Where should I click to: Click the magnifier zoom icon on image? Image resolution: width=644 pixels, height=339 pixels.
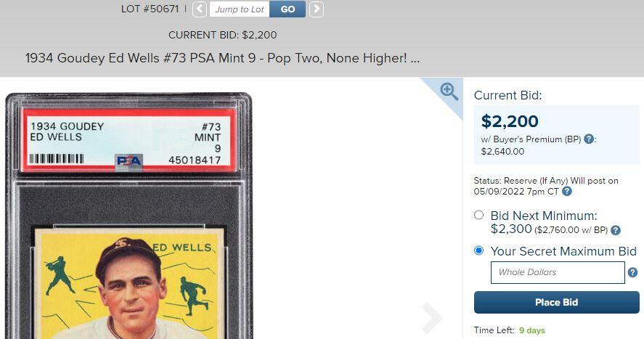coord(449,91)
